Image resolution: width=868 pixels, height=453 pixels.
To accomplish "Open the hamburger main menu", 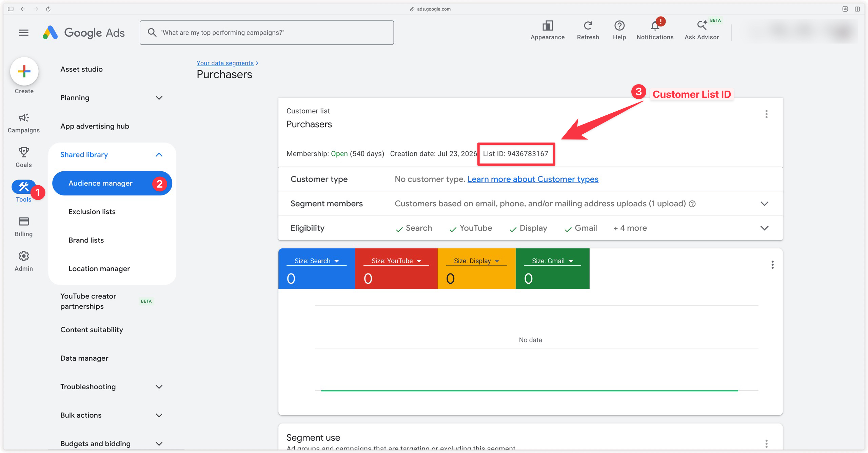I will pyautogui.click(x=24, y=33).
